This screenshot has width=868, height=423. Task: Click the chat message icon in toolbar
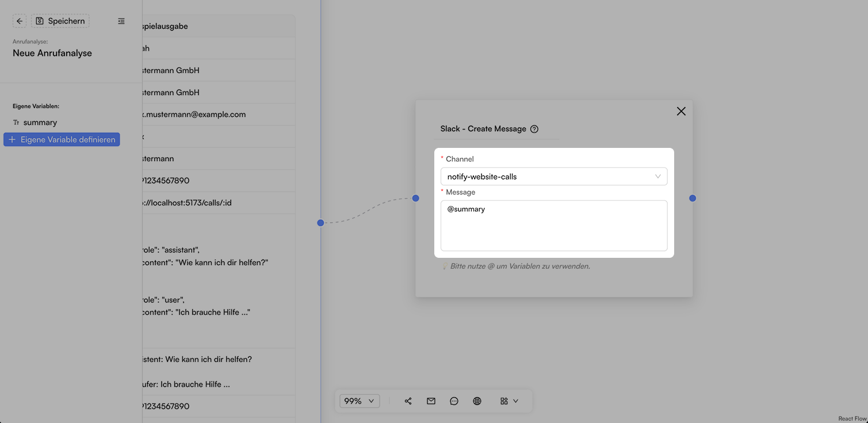454,401
